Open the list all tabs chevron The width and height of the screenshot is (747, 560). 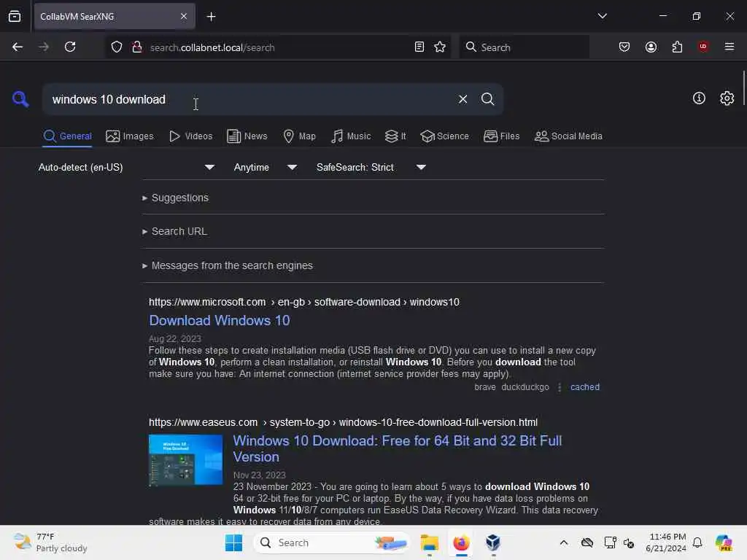pos(602,16)
